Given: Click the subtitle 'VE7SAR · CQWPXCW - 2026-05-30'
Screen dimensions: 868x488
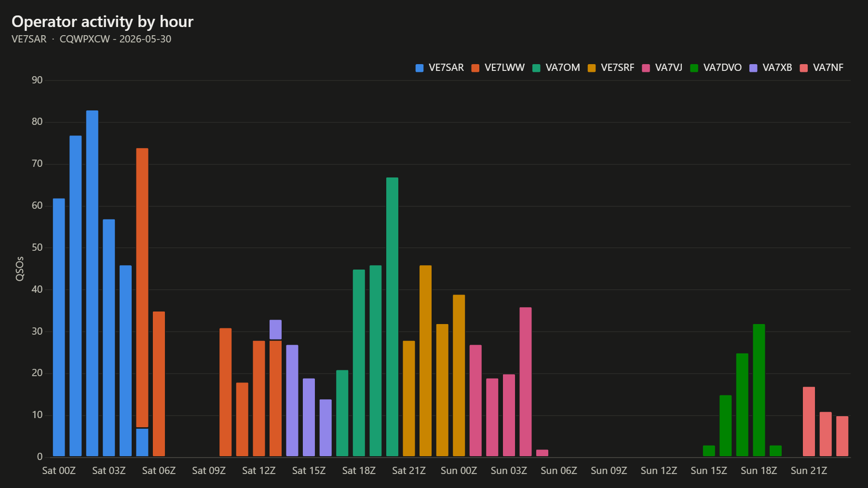Looking at the screenshot, I should tap(91, 39).
